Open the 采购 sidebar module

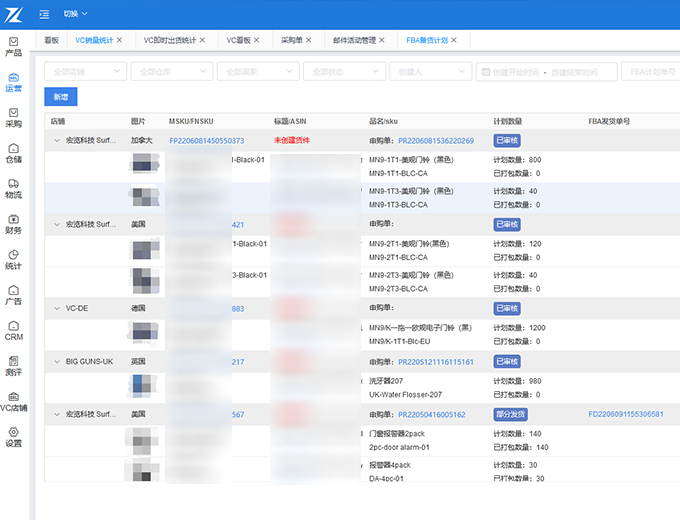click(13, 118)
